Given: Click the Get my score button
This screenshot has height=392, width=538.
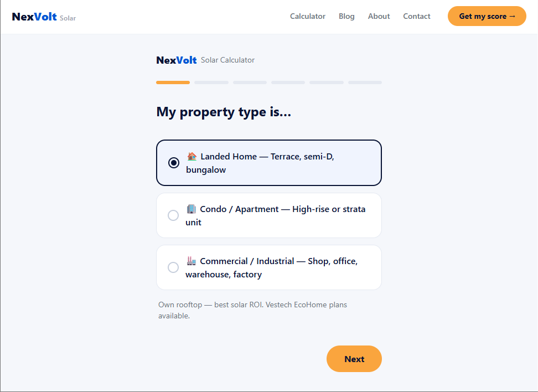Looking at the screenshot, I should point(487,16).
